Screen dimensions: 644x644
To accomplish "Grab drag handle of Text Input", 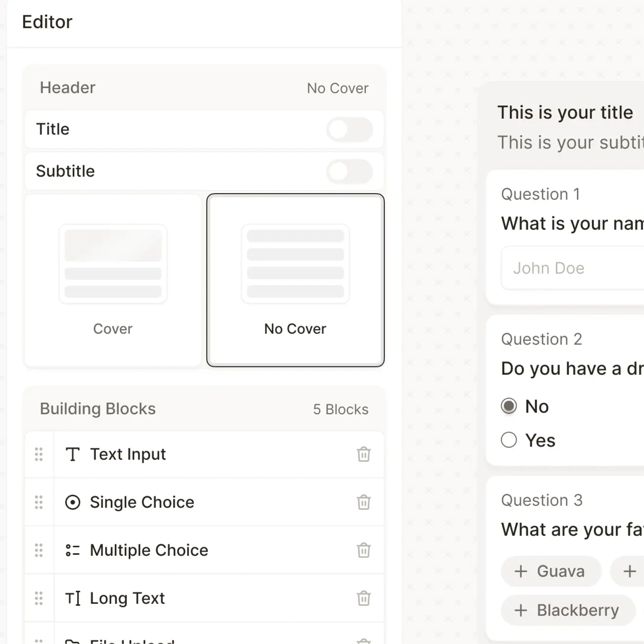I will 39,454.
